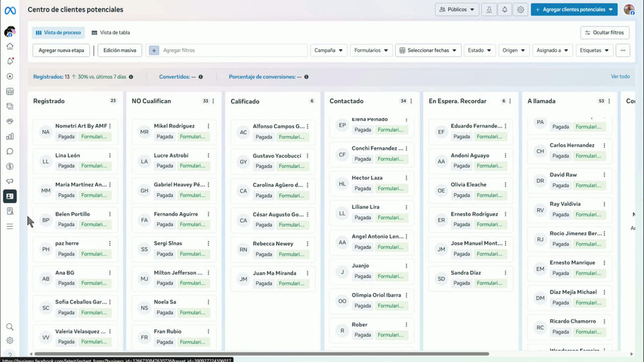Open Ray Valdivia lead card
This screenshot has height=362, width=644.
[x=570, y=210]
